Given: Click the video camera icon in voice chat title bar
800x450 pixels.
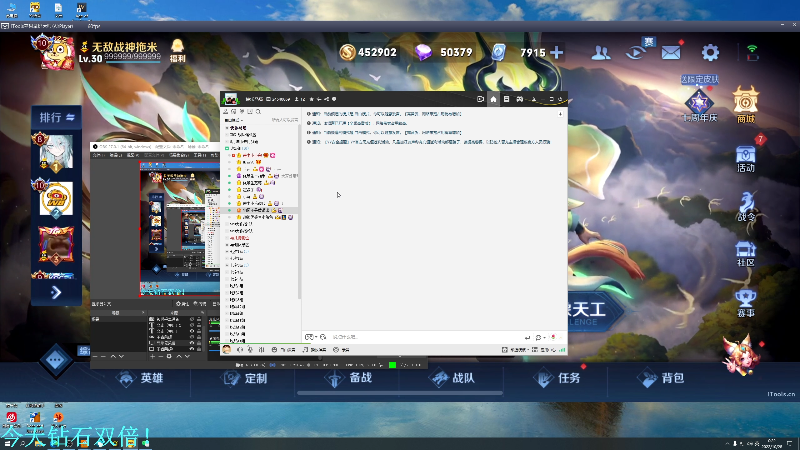Looking at the screenshot, I should tap(480, 99).
